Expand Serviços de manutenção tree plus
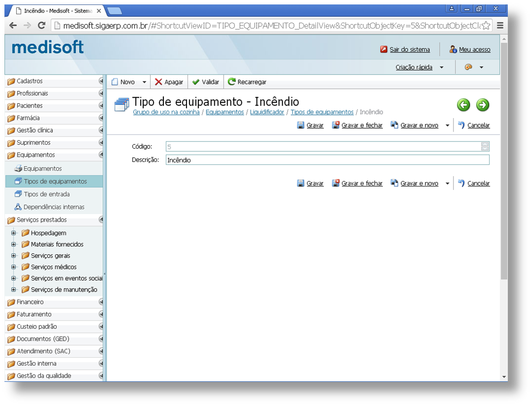This screenshot has width=532, height=406. click(14, 290)
